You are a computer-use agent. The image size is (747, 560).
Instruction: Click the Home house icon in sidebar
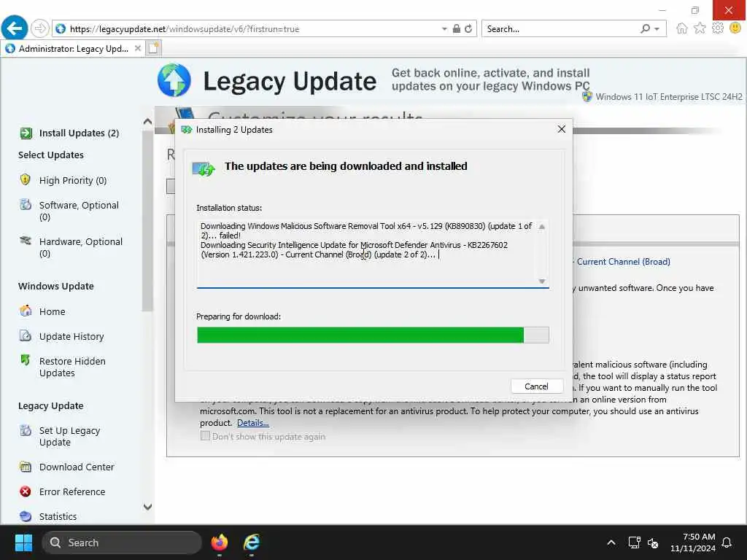coord(26,311)
